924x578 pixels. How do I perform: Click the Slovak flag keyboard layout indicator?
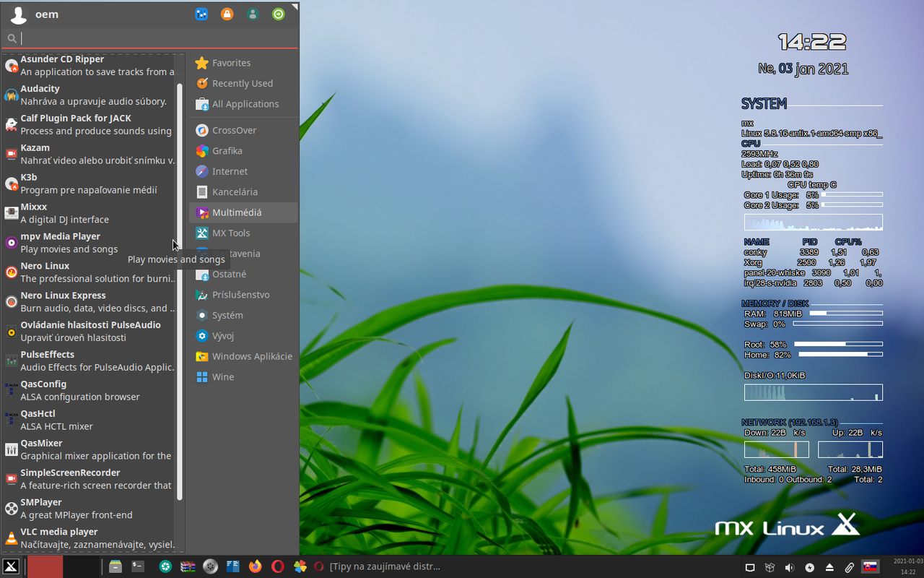click(x=871, y=567)
